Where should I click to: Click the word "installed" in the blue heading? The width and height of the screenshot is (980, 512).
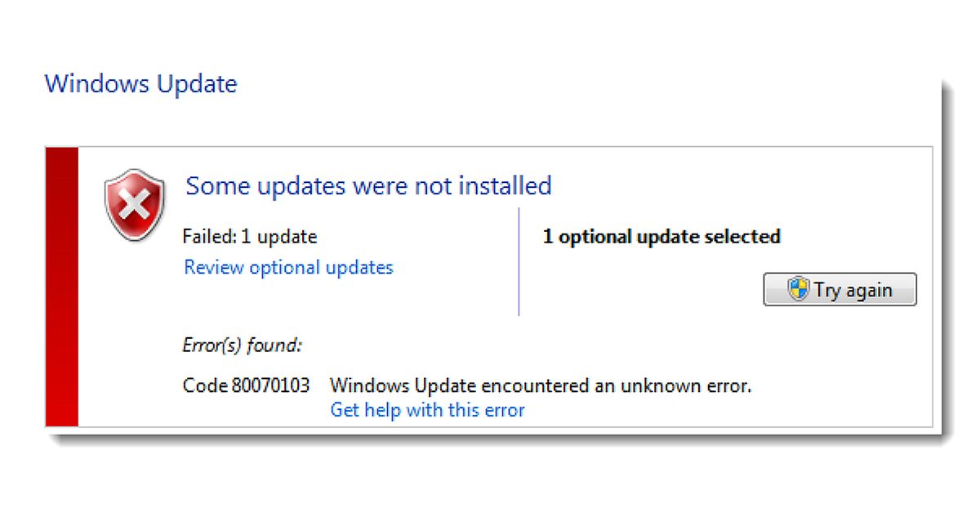[x=504, y=186]
